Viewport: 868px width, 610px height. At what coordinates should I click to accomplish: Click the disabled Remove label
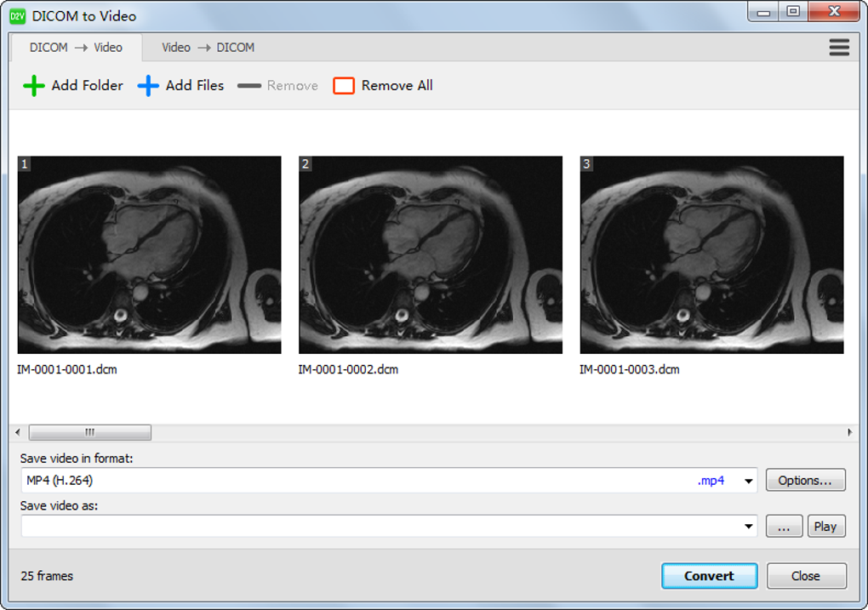click(292, 85)
